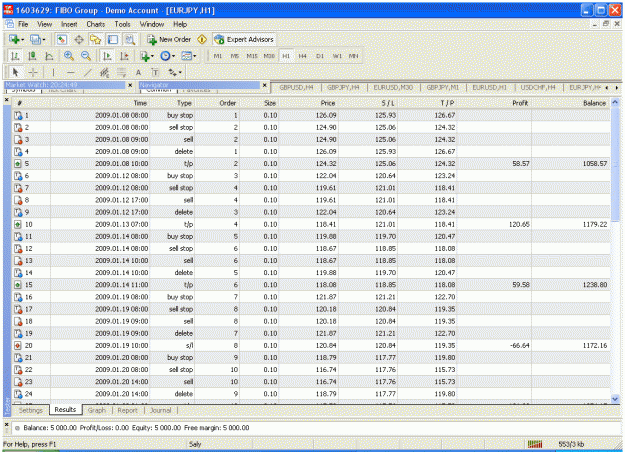Switch timeframe to H4

(x=303, y=56)
